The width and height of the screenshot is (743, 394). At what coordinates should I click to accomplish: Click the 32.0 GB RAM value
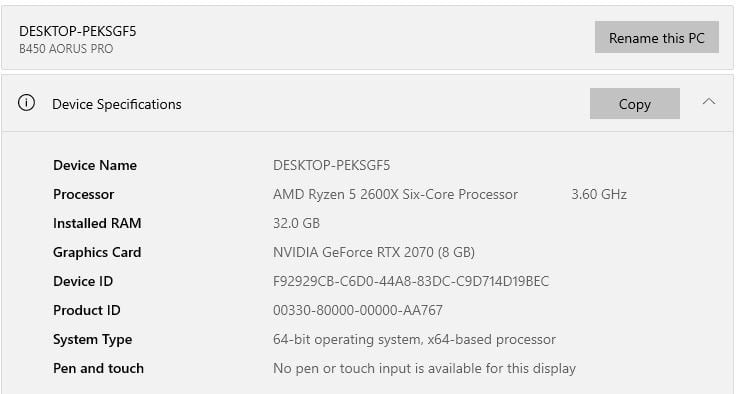(x=296, y=223)
